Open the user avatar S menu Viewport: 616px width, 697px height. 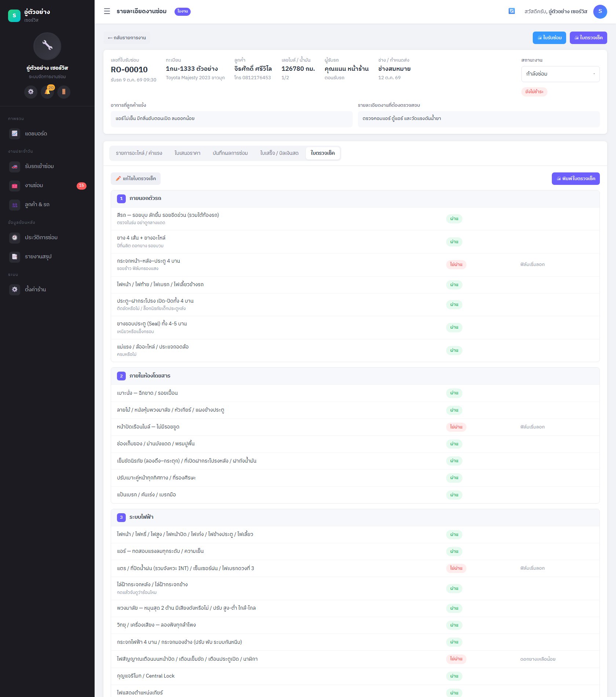600,11
